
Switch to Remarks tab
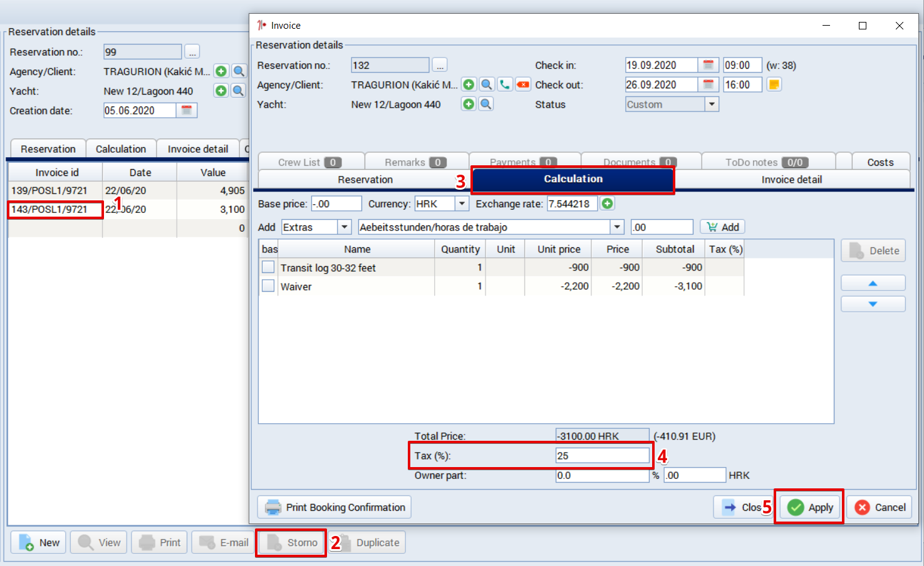point(417,162)
